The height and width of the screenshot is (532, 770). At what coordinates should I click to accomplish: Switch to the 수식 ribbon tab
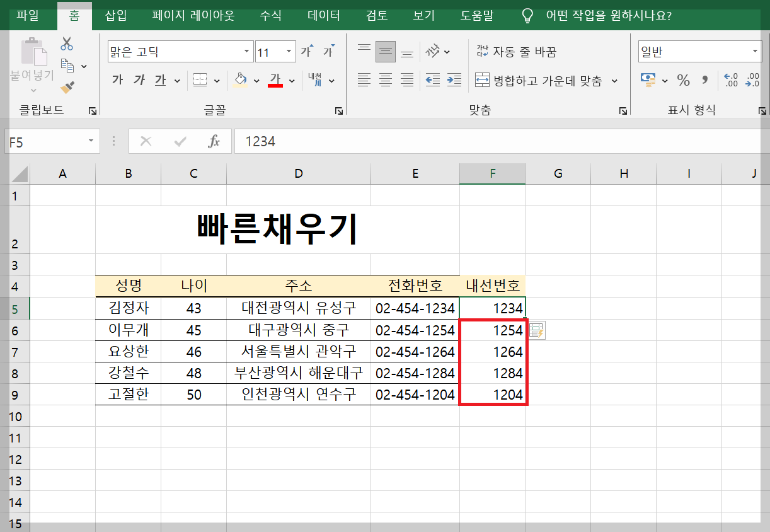[270, 15]
